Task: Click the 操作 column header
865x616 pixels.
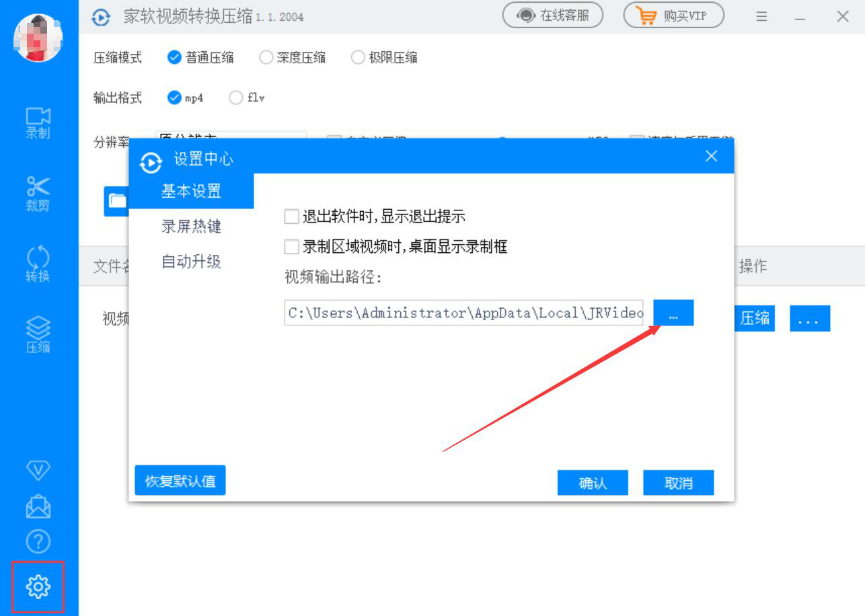Action: (753, 266)
